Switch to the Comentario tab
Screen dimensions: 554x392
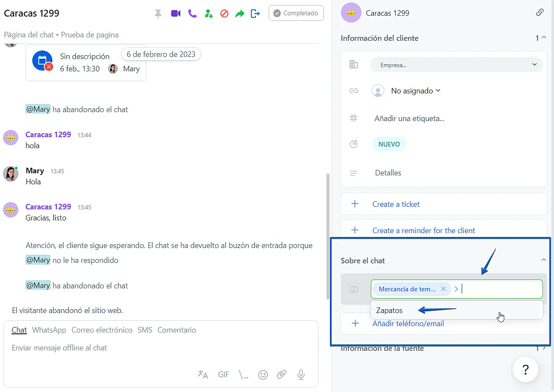coord(177,330)
